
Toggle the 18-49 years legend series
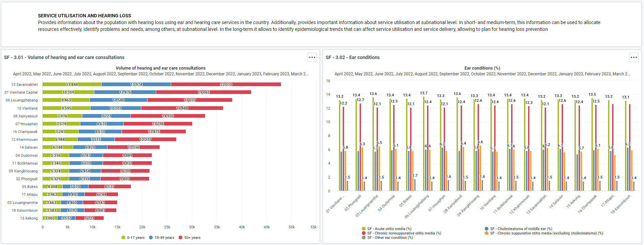pyautogui.click(x=162, y=238)
